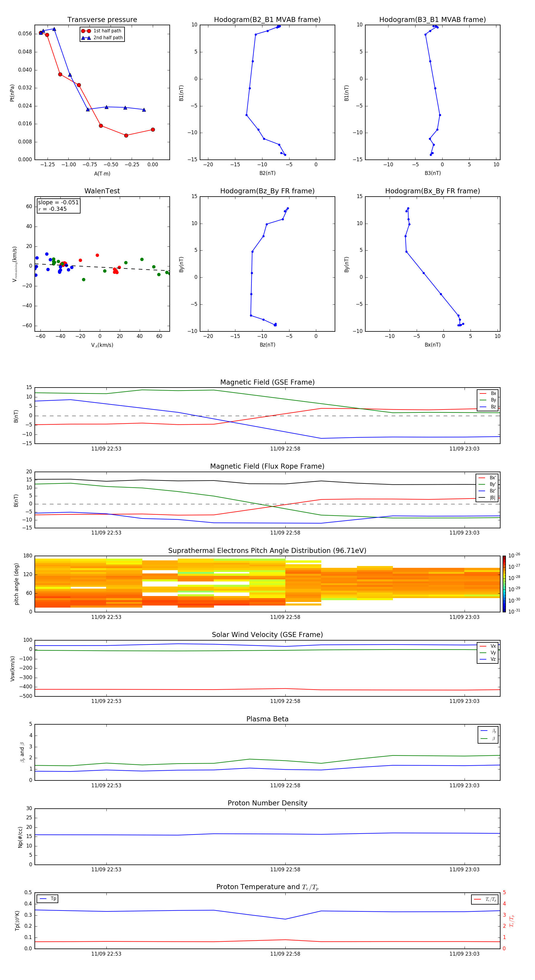Click the Te/Tp right y-axis label
535x980 pixels.
click(512, 921)
